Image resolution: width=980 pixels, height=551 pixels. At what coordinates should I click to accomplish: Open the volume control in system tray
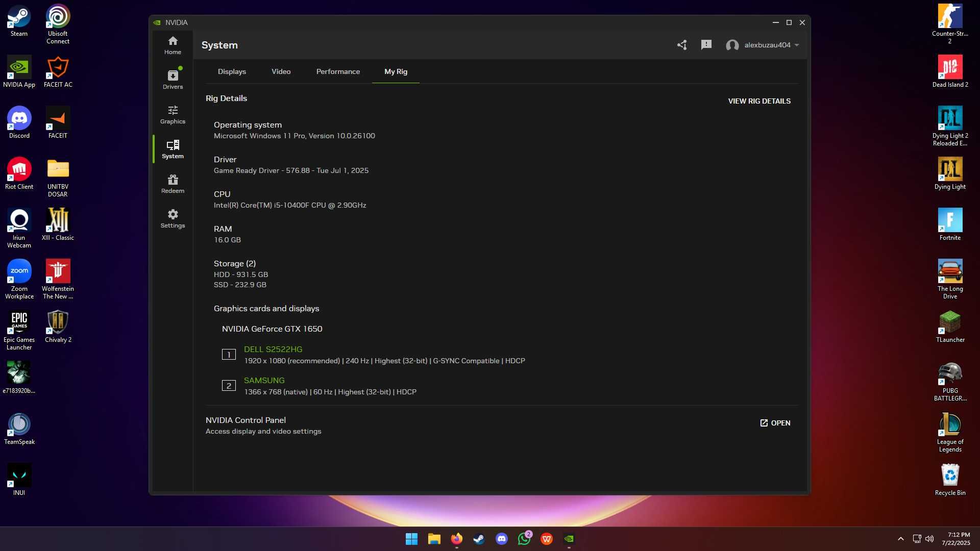click(x=929, y=539)
